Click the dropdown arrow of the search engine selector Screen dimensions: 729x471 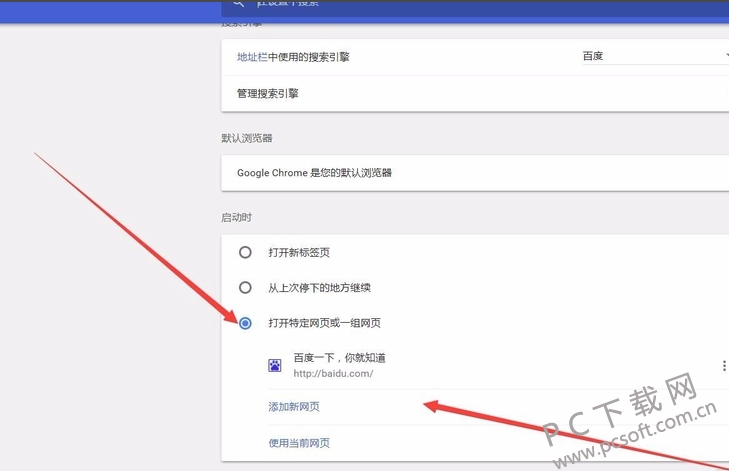pos(727,56)
